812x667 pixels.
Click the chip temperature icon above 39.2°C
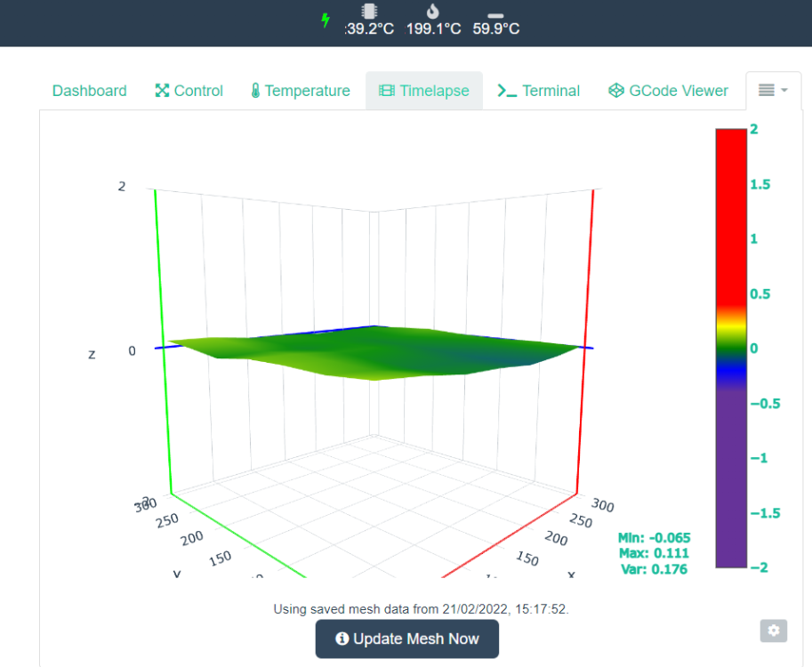tap(369, 11)
